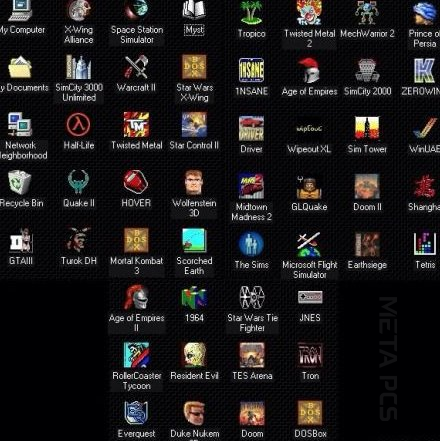440x441 pixels.
Task: Open Age of Empires II knight icon
Action: [136, 297]
